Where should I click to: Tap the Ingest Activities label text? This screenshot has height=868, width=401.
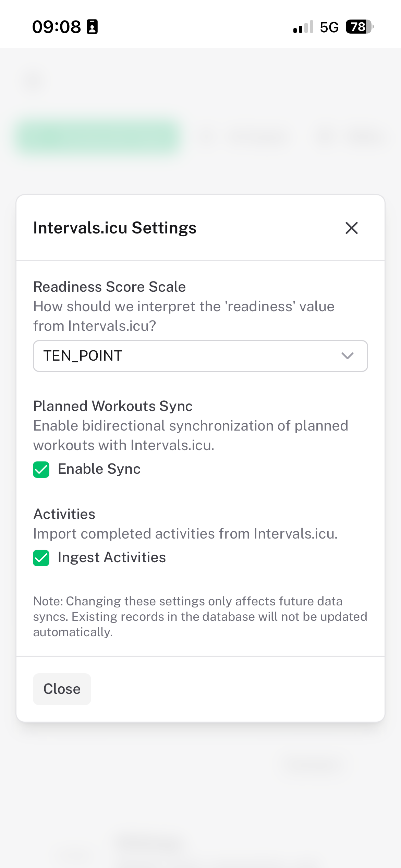point(112,557)
